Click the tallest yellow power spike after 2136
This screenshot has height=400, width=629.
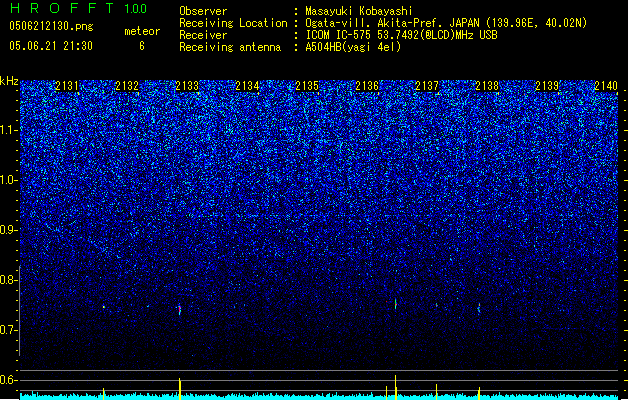[x=396, y=388]
